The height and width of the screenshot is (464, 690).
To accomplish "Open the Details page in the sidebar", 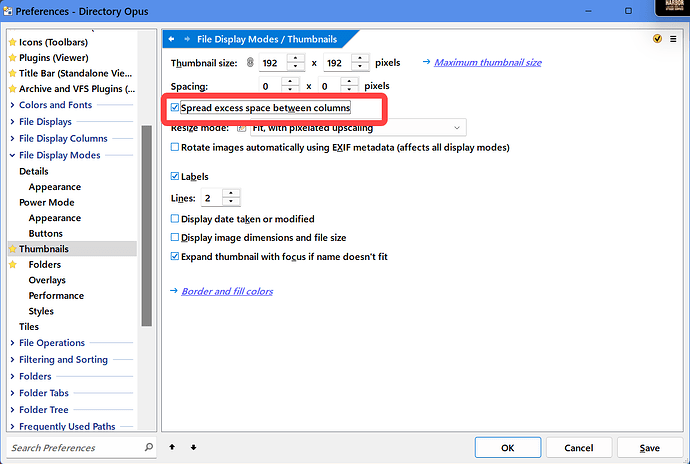I will coord(34,171).
